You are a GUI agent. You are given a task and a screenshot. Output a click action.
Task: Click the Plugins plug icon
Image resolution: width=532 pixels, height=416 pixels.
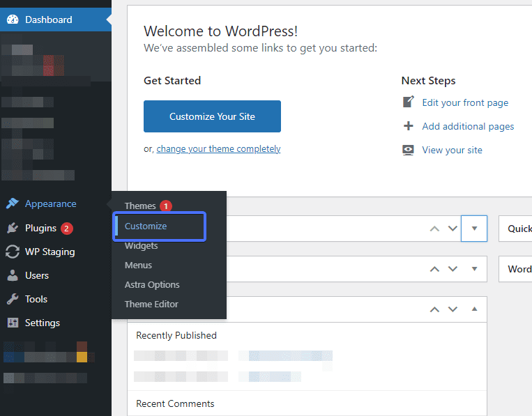(13, 228)
